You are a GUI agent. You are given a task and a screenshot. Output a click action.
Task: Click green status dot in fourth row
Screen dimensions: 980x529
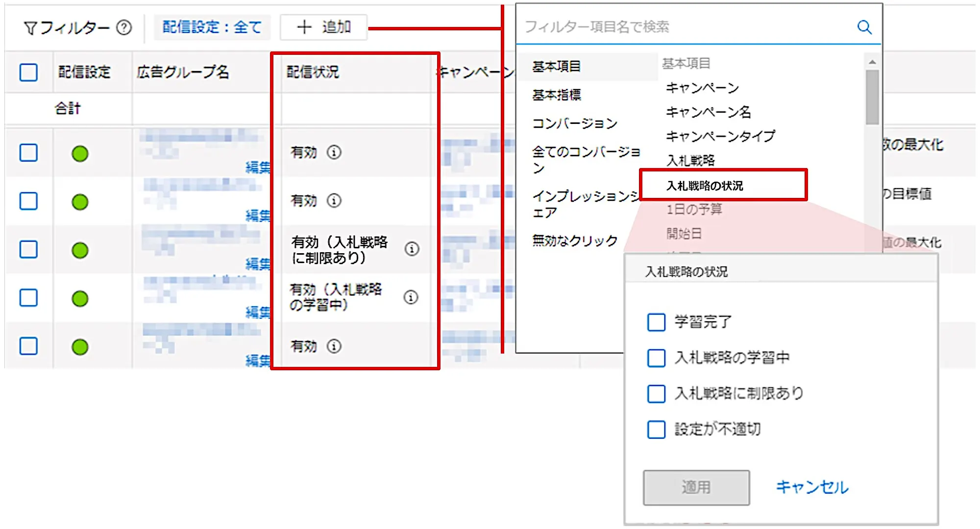pos(80,298)
